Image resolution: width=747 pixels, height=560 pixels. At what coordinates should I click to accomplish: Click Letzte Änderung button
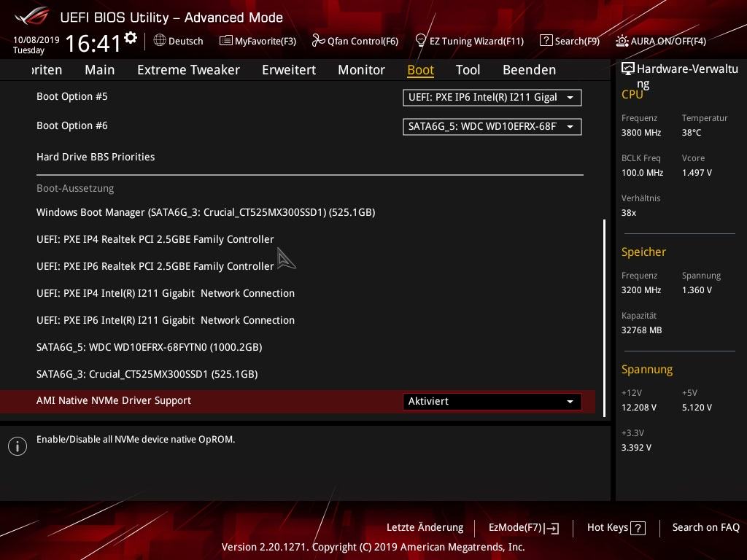pos(425,528)
